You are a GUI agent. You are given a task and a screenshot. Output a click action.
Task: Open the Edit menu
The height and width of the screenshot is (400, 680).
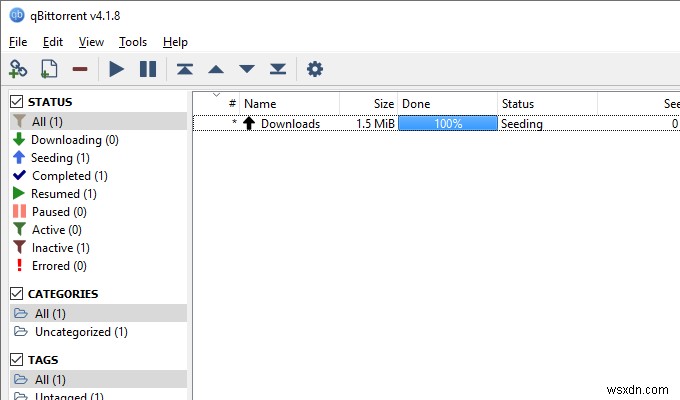pos(53,42)
